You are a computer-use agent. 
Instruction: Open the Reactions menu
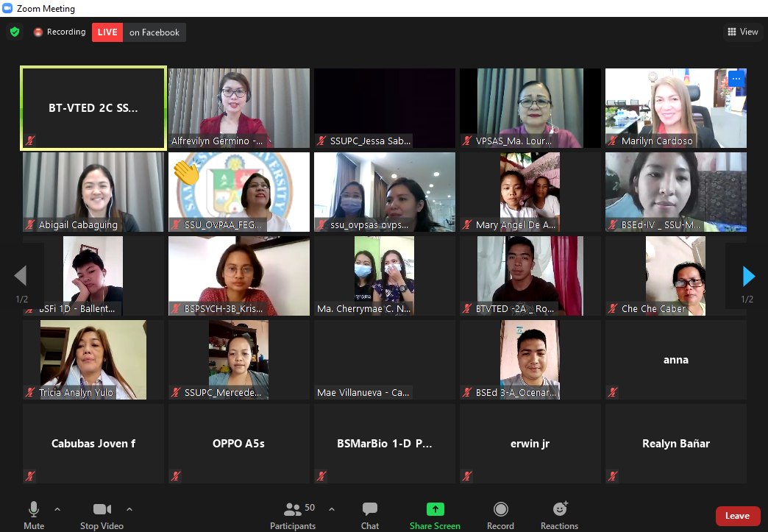pyautogui.click(x=560, y=514)
